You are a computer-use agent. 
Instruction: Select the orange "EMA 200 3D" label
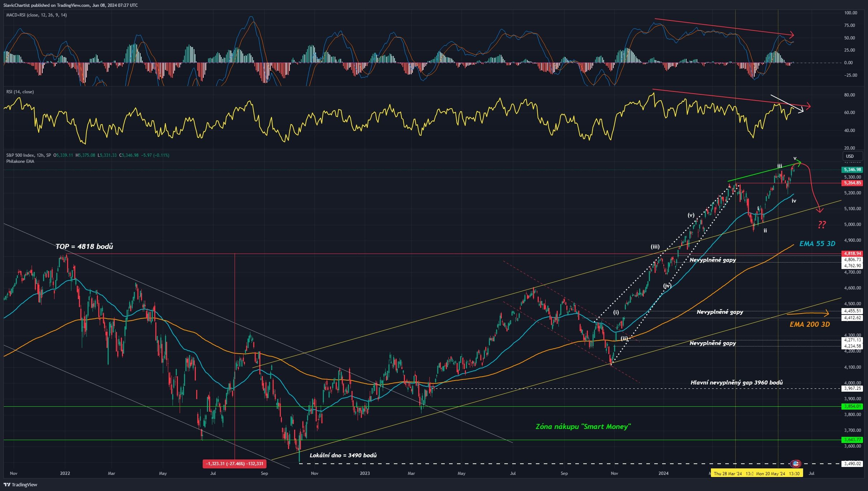pos(810,324)
